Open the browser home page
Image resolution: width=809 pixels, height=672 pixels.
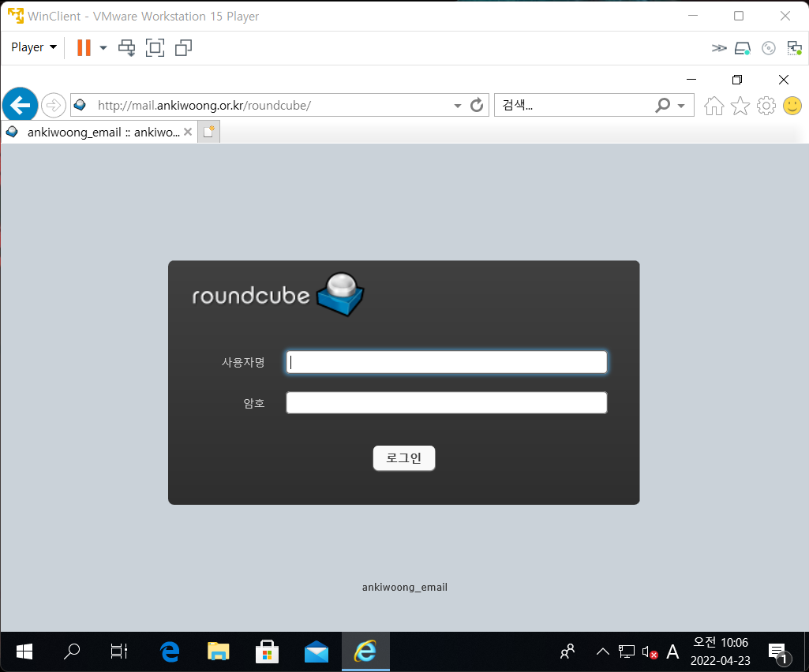click(714, 106)
